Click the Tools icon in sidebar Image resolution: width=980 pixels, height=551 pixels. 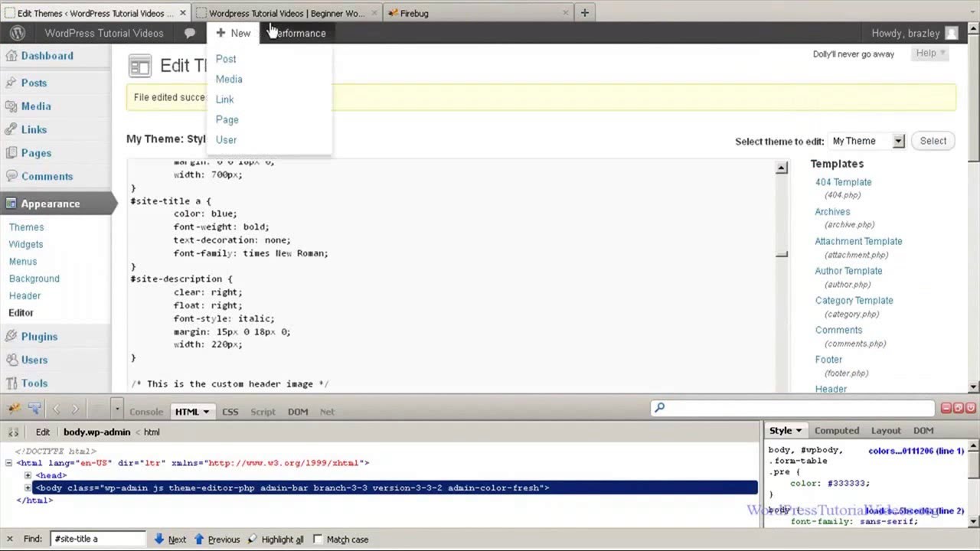[x=11, y=383]
